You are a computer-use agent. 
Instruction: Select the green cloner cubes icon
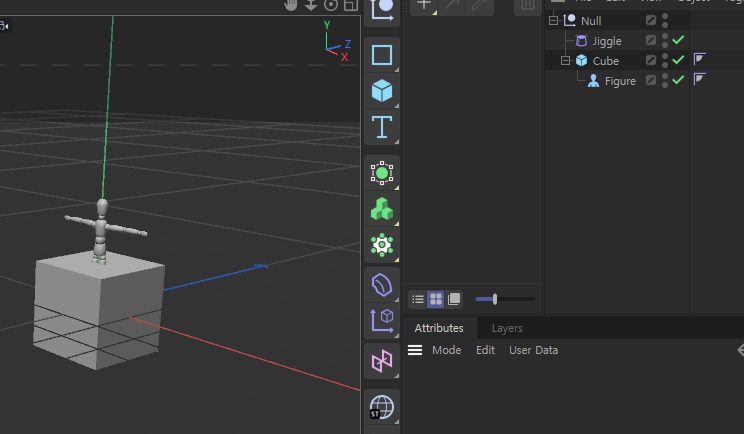(382, 209)
